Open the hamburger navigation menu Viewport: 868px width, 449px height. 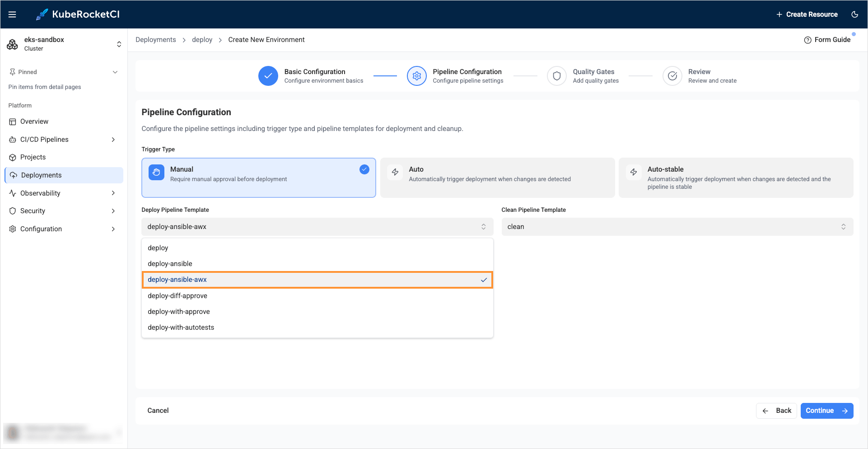pyautogui.click(x=12, y=14)
